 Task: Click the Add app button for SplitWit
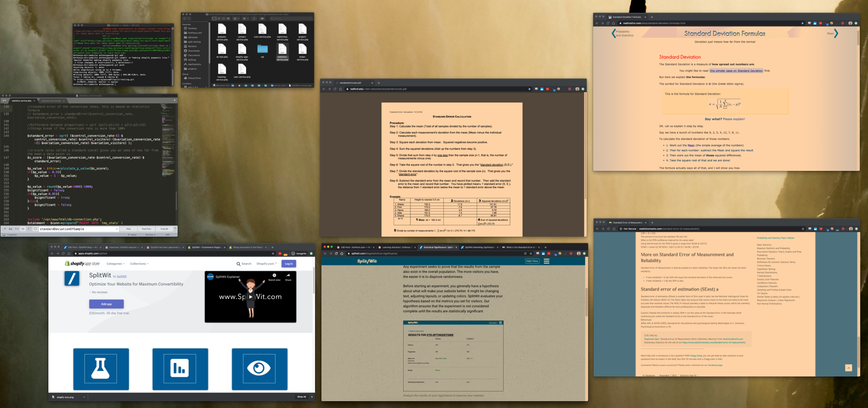point(106,304)
